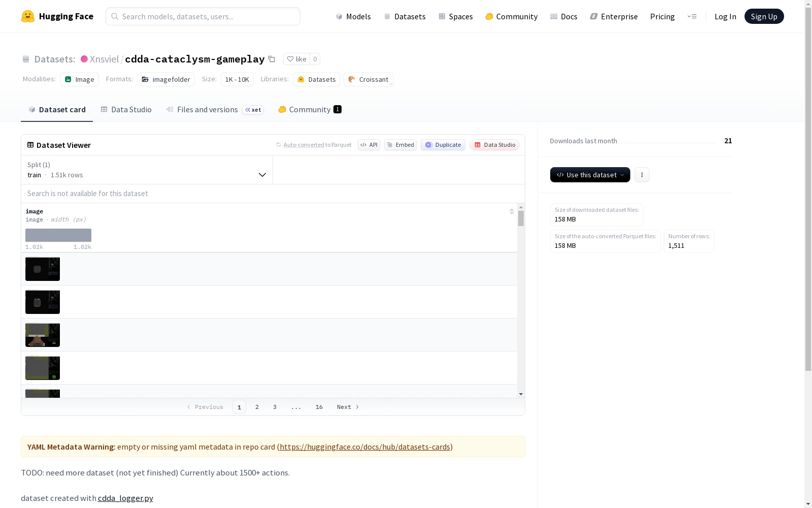Click the imagefolder format tag
The height and width of the screenshot is (508, 812).
coord(166,79)
